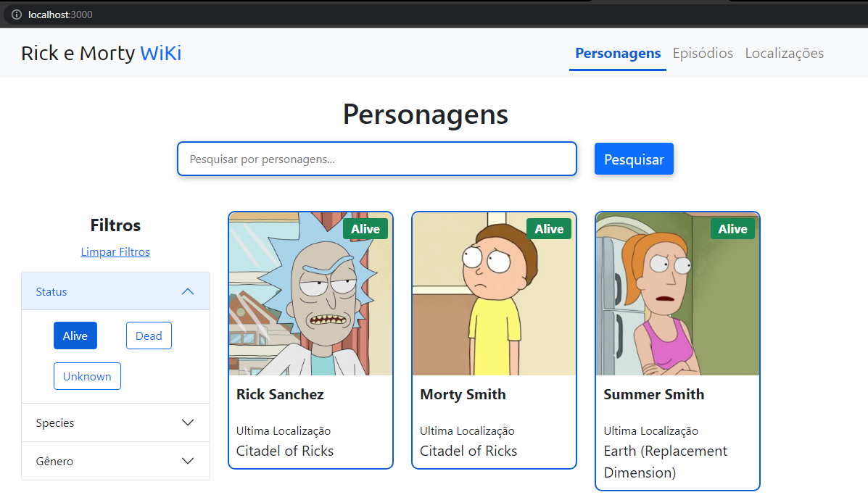Click the Personagens page heading
The width and height of the screenshot is (868, 500).
coord(426,114)
